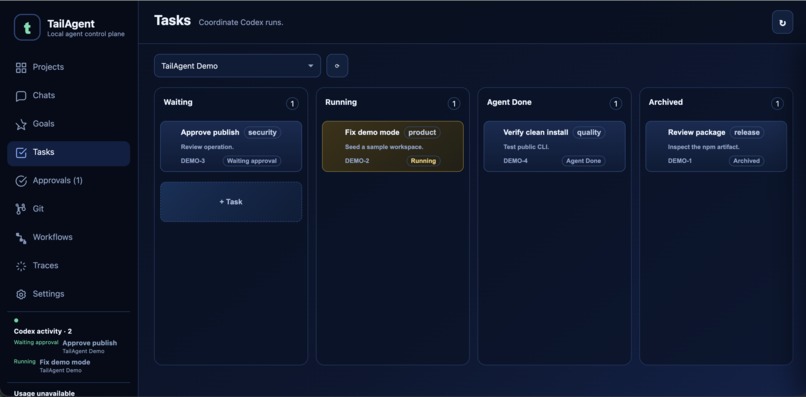Click 'Codex activity - 2' heading
The height and width of the screenshot is (397, 806).
click(x=43, y=331)
